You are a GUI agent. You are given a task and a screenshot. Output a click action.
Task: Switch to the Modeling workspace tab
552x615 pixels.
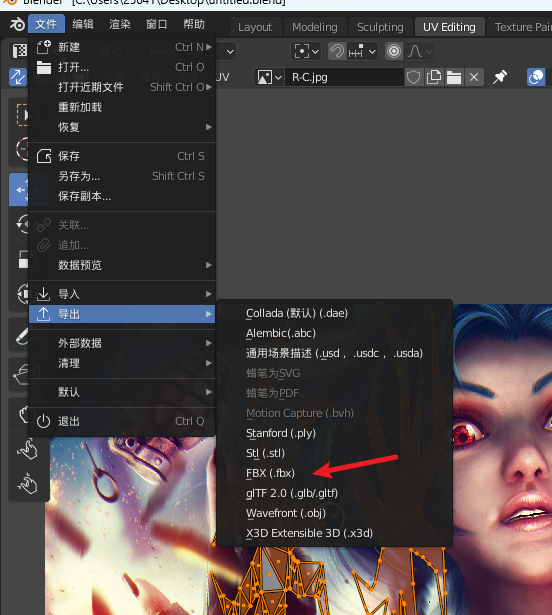[x=315, y=27]
